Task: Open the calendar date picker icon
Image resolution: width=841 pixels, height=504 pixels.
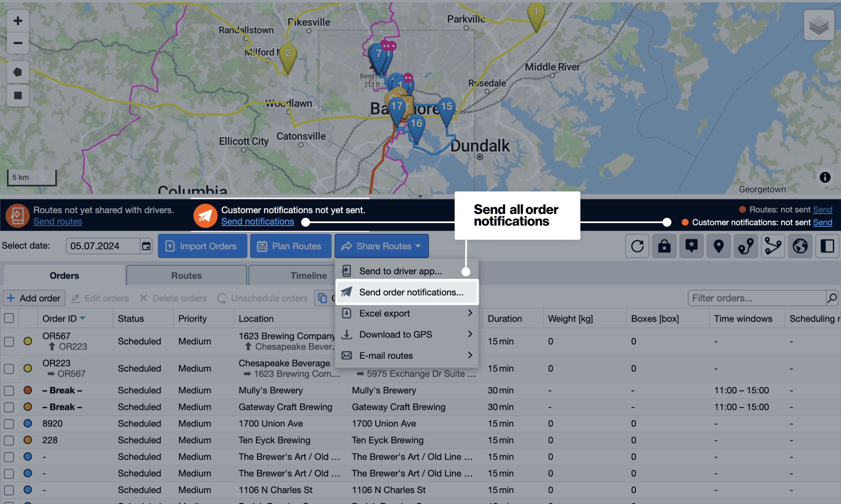Action: coord(146,246)
